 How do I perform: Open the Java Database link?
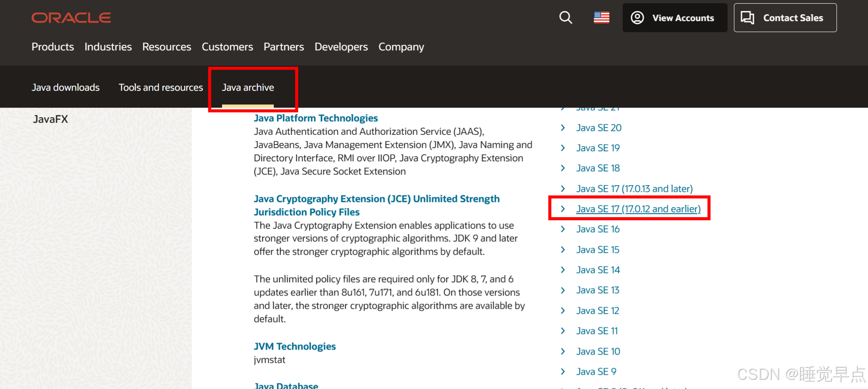point(286,386)
